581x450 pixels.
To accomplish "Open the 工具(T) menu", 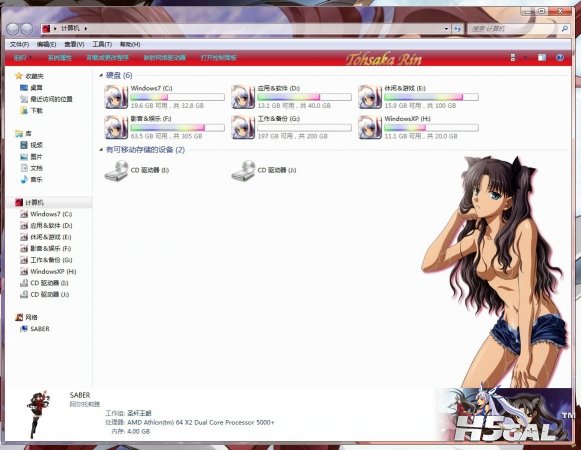I will (102, 44).
